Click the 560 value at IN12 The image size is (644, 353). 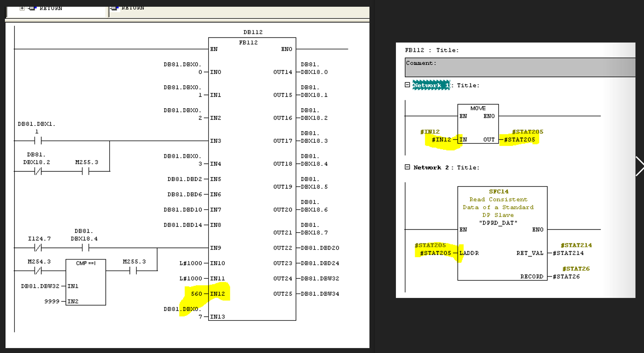[x=196, y=294]
